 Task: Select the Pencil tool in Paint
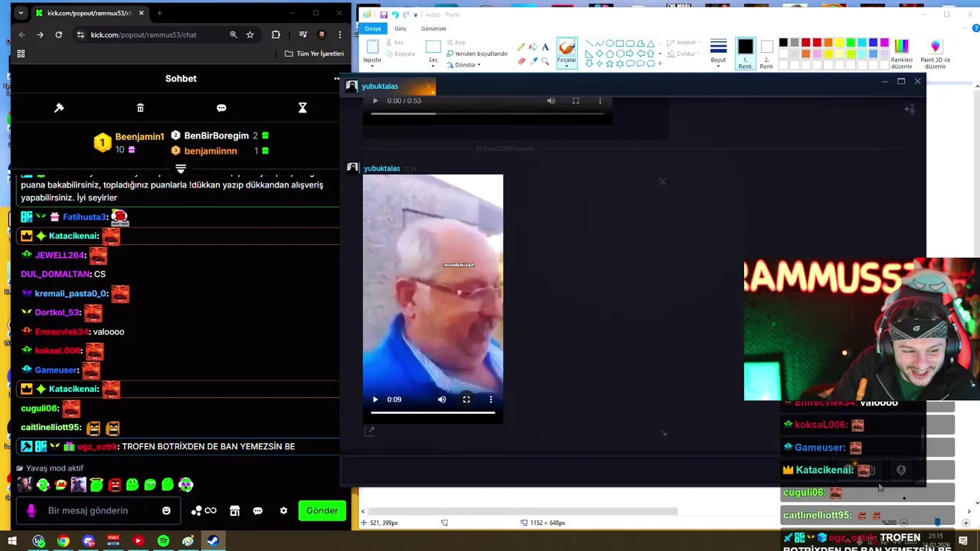pyautogui.click(x=521, y=47)
